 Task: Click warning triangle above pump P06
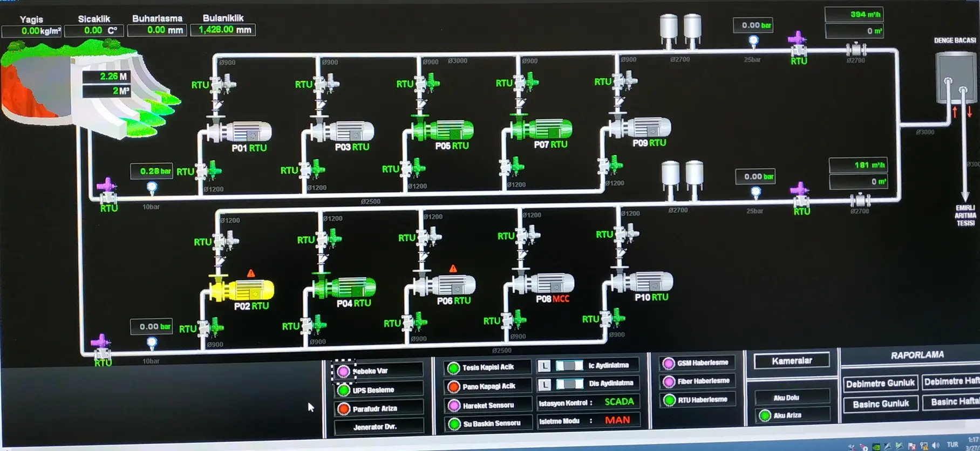453,269
